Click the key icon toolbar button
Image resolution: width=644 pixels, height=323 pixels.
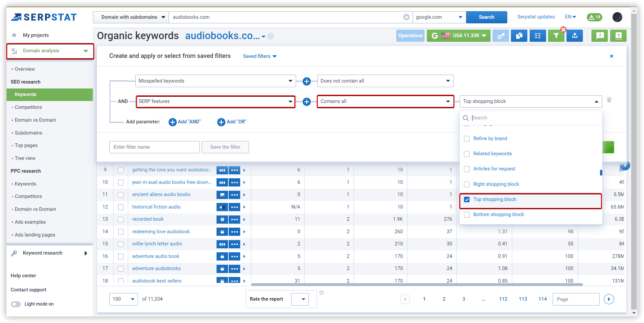pyautogui.click(x=500, y=36)
